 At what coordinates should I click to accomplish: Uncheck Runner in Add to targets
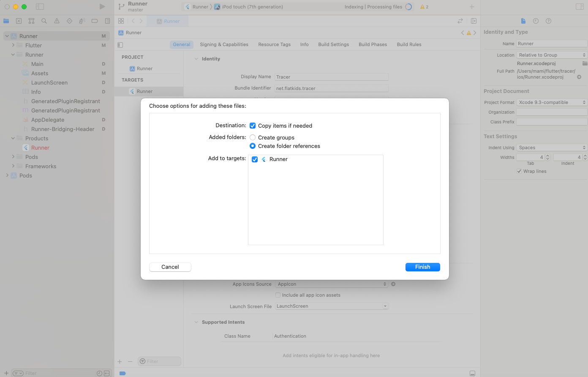255,159
